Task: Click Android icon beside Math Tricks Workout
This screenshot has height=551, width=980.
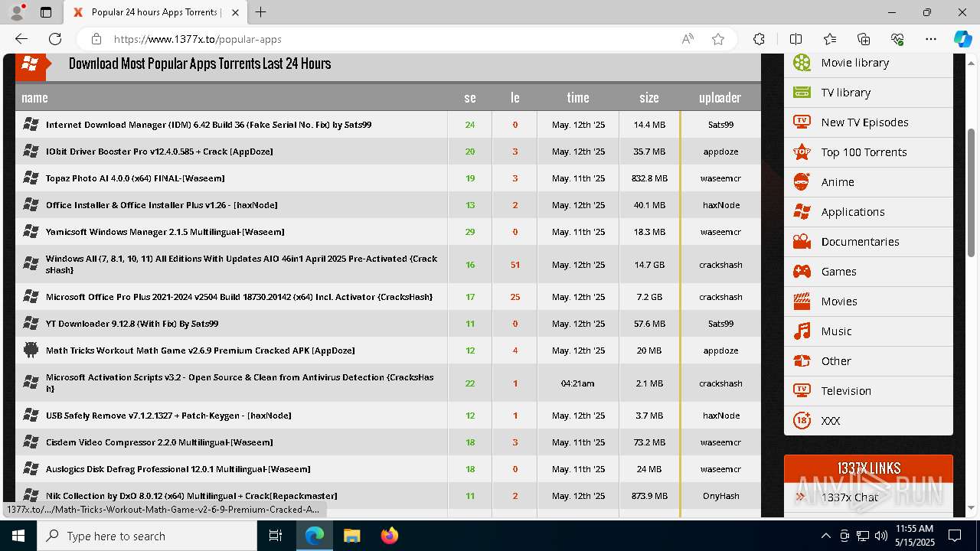Action: click(31, 350)
